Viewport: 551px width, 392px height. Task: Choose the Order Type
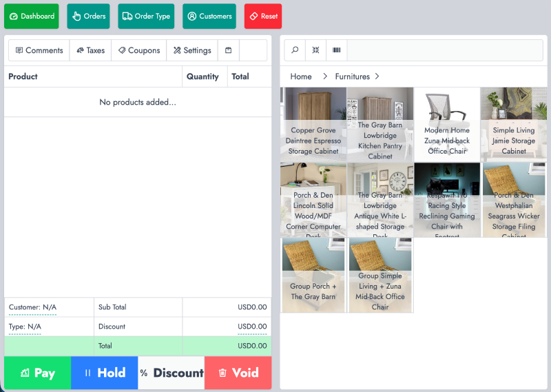(x=146, y=16)
